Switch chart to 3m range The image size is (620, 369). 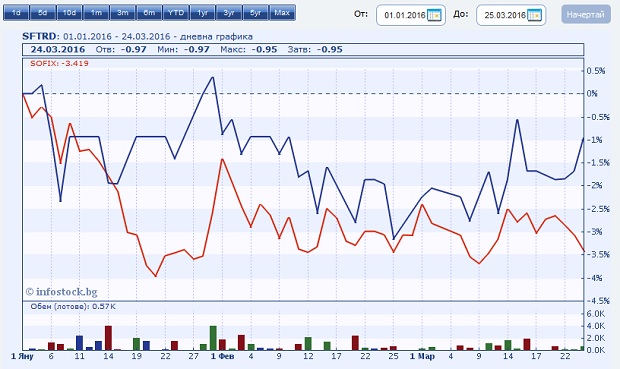click(x=123, y=13)
